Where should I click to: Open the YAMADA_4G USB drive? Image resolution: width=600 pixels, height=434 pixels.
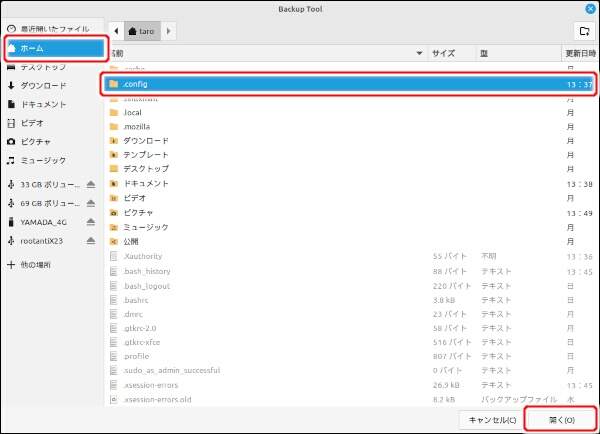click(43, 222)
